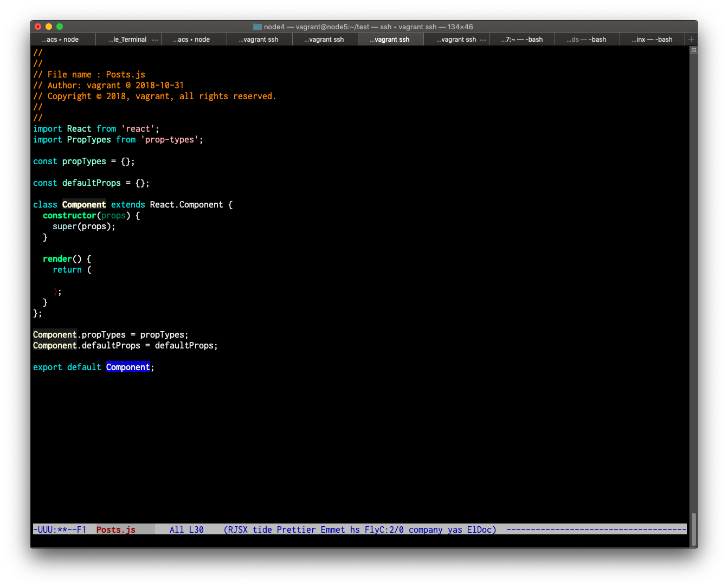Click the yas snippet lighter in mode line

click(x=454, y=529)
